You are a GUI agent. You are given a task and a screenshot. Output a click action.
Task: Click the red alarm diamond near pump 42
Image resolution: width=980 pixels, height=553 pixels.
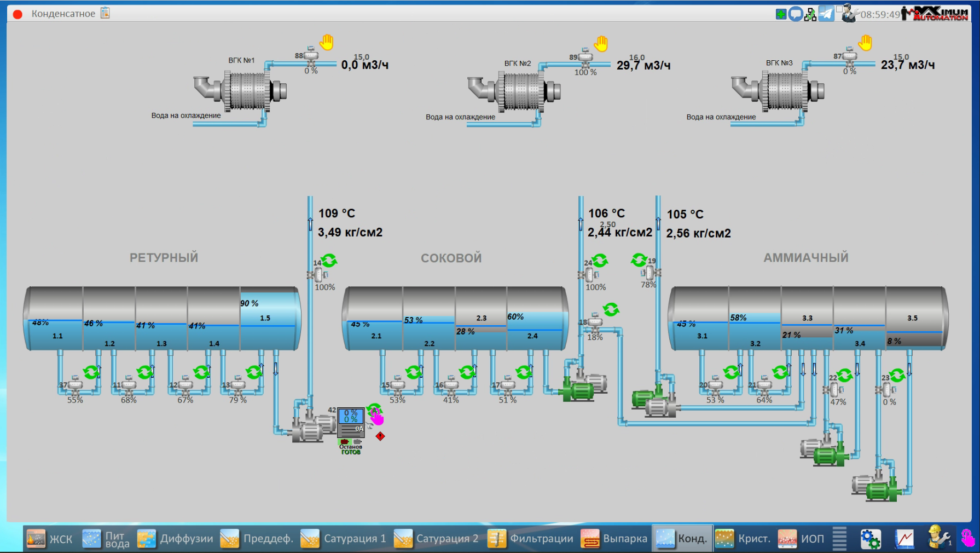tap(380, 436)
